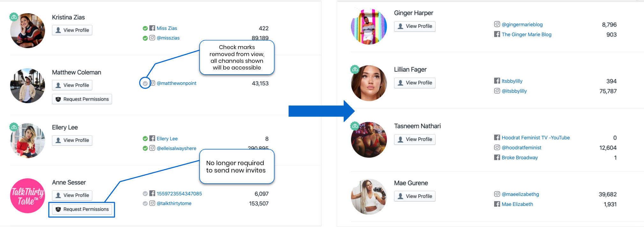The height and width of the screenshot is (227, 644).
Task: Click Mae Gurene's profile photo
Action: [x=369, y=197]
